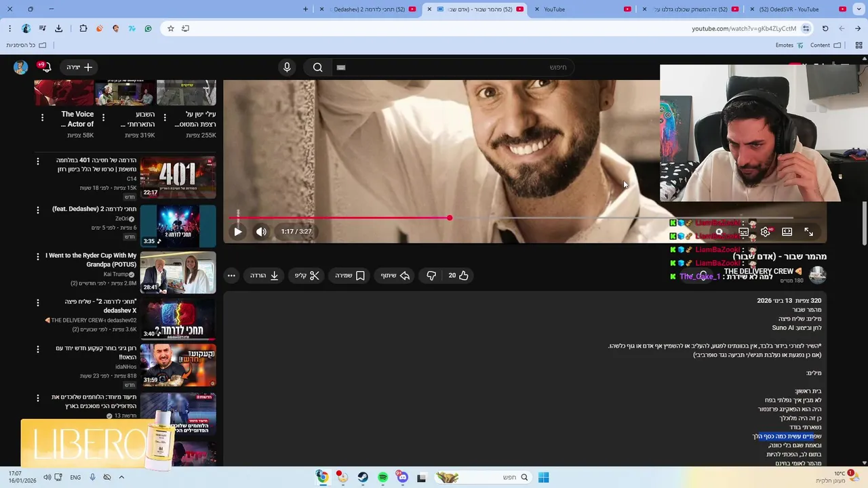This screenshot has width=868, height=488.
Task: Click the taskbar search box חפש
Action: 483,477
